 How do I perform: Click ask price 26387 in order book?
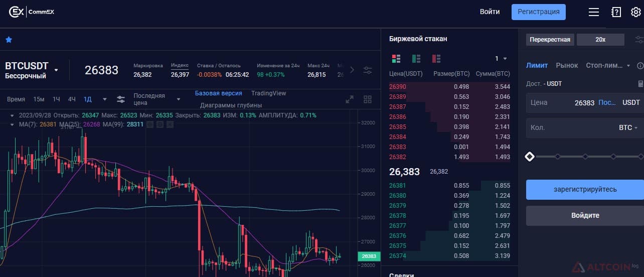[398, 107]
